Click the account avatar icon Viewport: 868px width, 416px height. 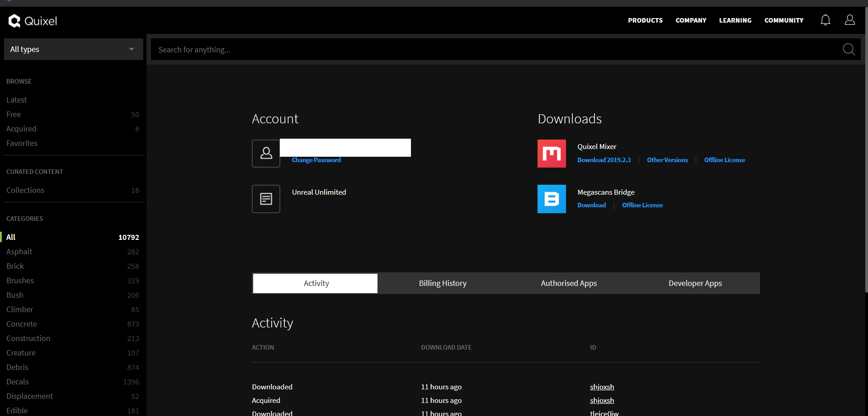pyautogui.click(x=266, y=154)
